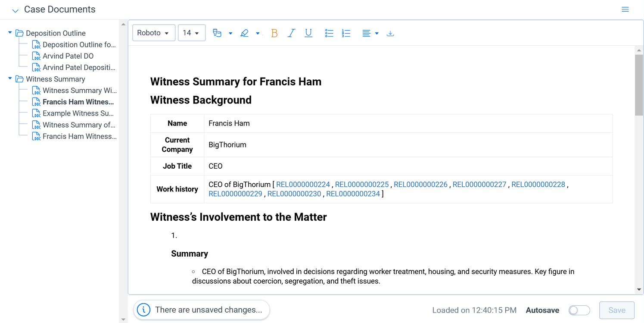
Task: Click the format painter icon
Action: (x=217, y=33)
